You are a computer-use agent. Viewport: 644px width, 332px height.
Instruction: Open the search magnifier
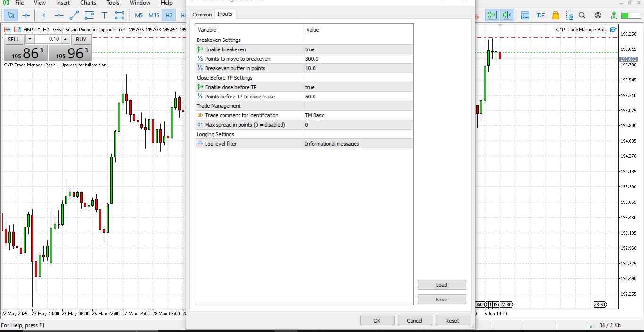[x=582, y=16]
